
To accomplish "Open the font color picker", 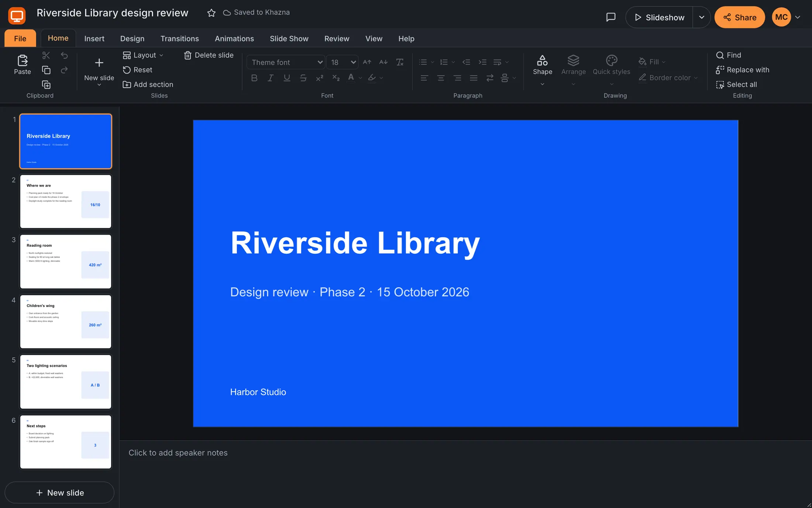I will (360, 78).
